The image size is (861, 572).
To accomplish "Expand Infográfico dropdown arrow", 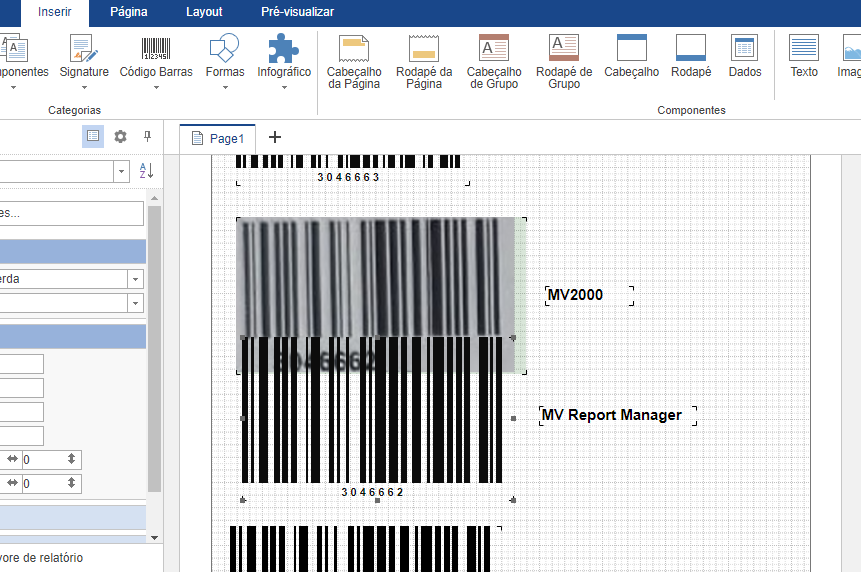I will coord(284,87).
